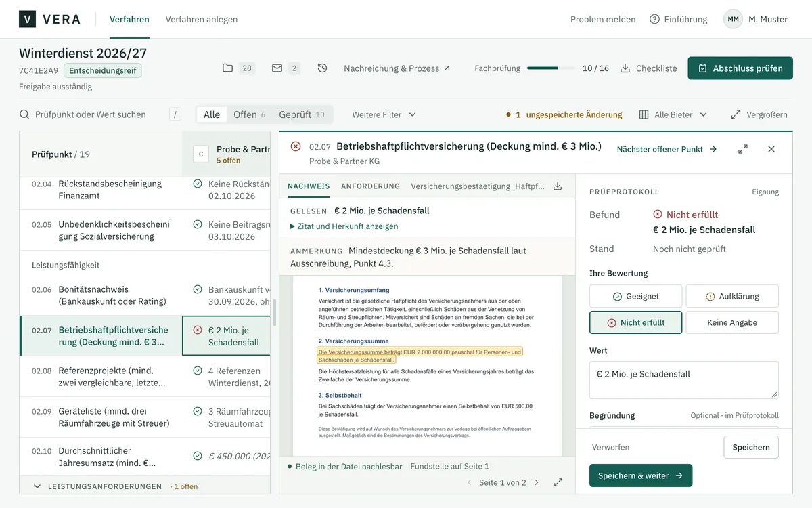Select the Keine Angabe rating option
Image resolution: width=812 pixels, height=508 pixels.
tap(732, 322)
